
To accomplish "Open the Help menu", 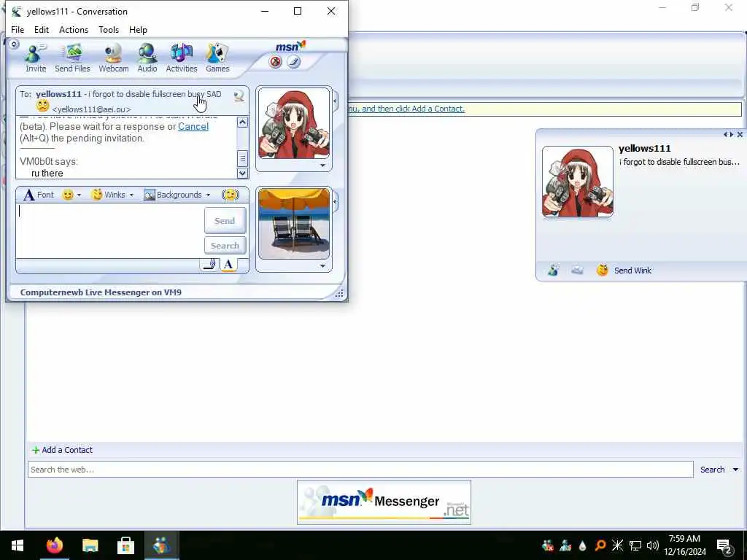I will pyautogui.click(x=138, y=29).
